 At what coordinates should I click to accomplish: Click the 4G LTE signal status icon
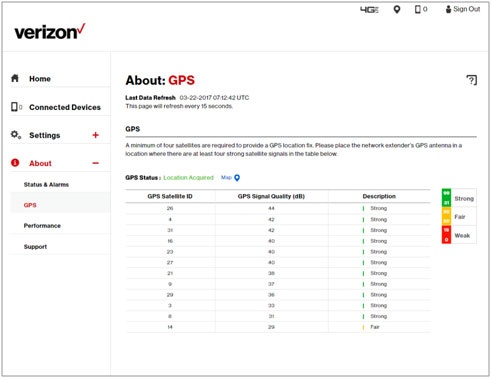pyautogui.click(x=369, y=10)
